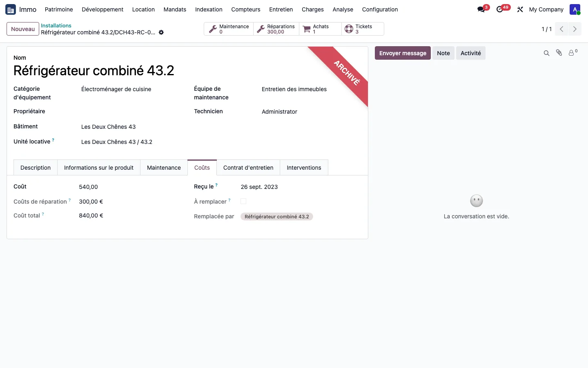The height and width of the screenshot is (368, 588).
Task: Toggle the À remplacer checkbox
Action: click(243, 201)
